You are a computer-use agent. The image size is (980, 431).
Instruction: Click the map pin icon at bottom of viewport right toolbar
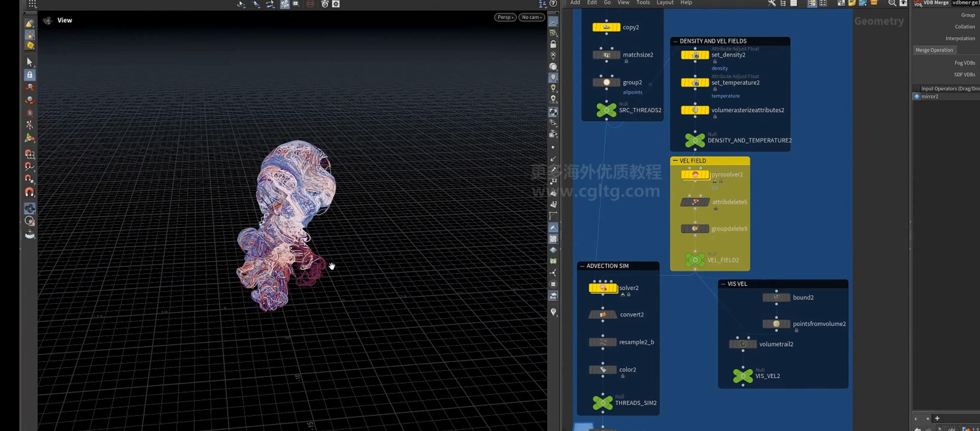[x=553, y=312]
